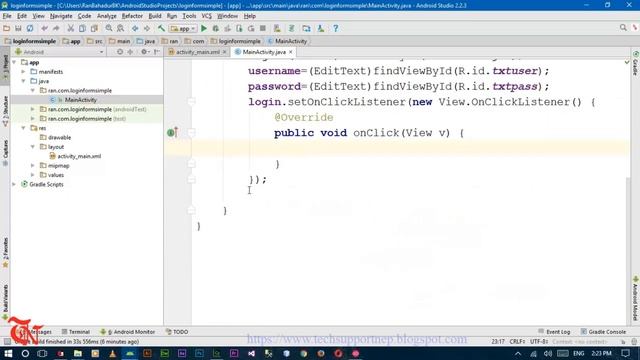Open the Gradle Console button
The height and width of the screenshot is (360, 640).
(603, 332)
